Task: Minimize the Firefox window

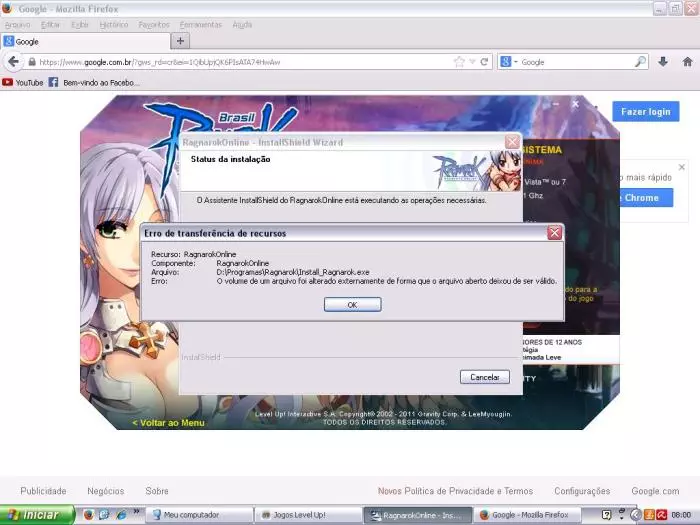Action: 660,8
